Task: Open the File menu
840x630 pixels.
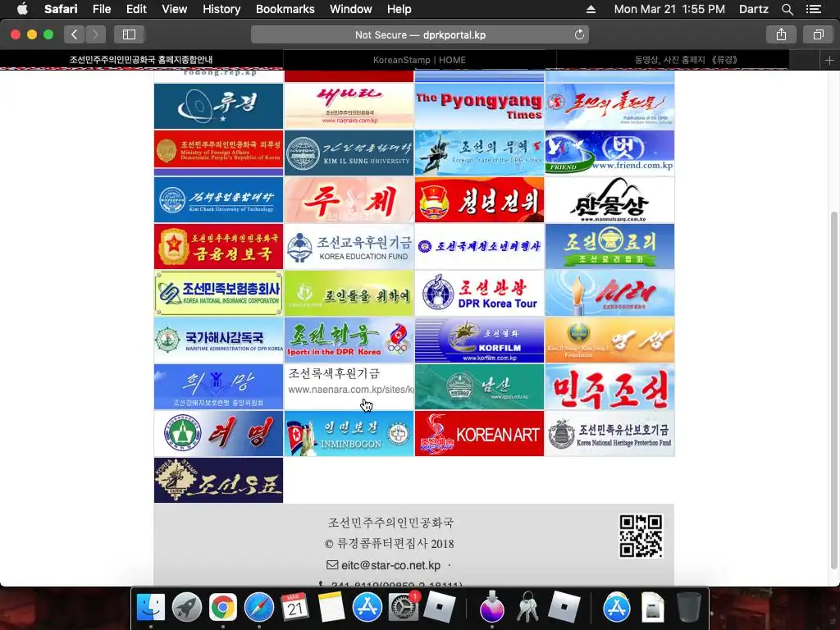Action: 101,9
